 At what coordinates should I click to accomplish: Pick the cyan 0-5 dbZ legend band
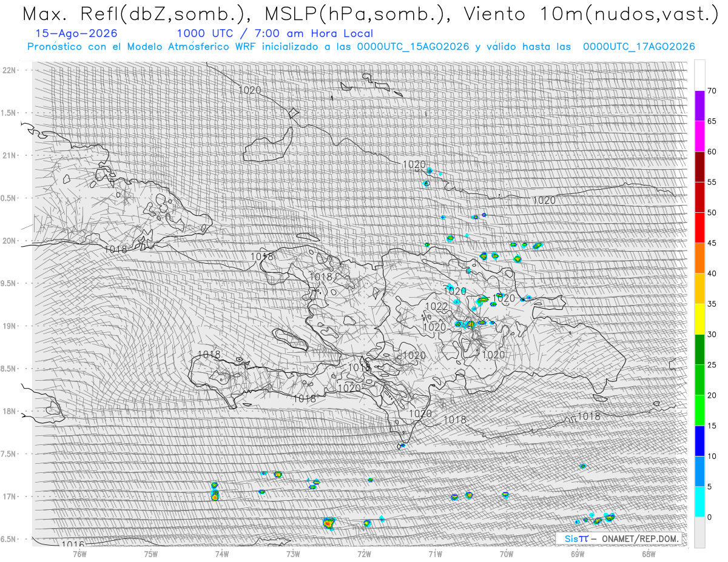699,501
